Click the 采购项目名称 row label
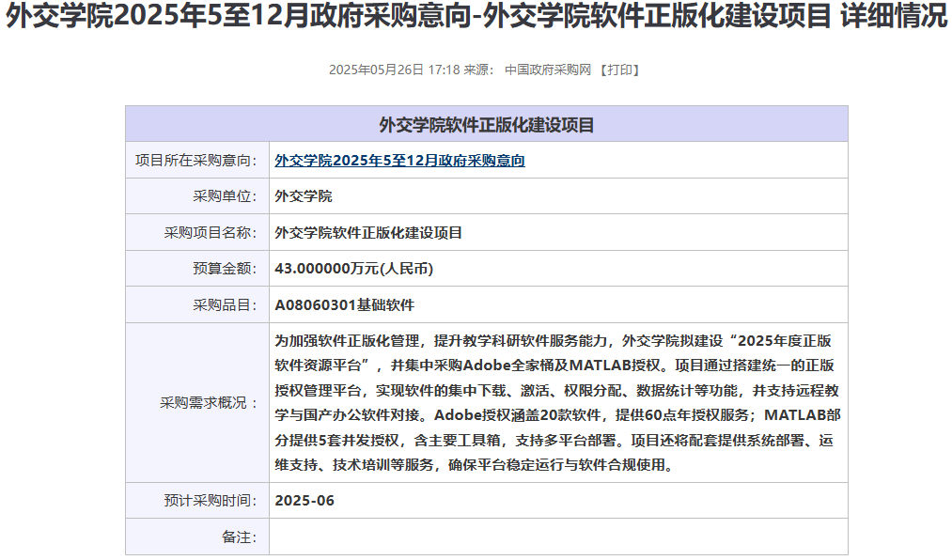 [211, 232]
